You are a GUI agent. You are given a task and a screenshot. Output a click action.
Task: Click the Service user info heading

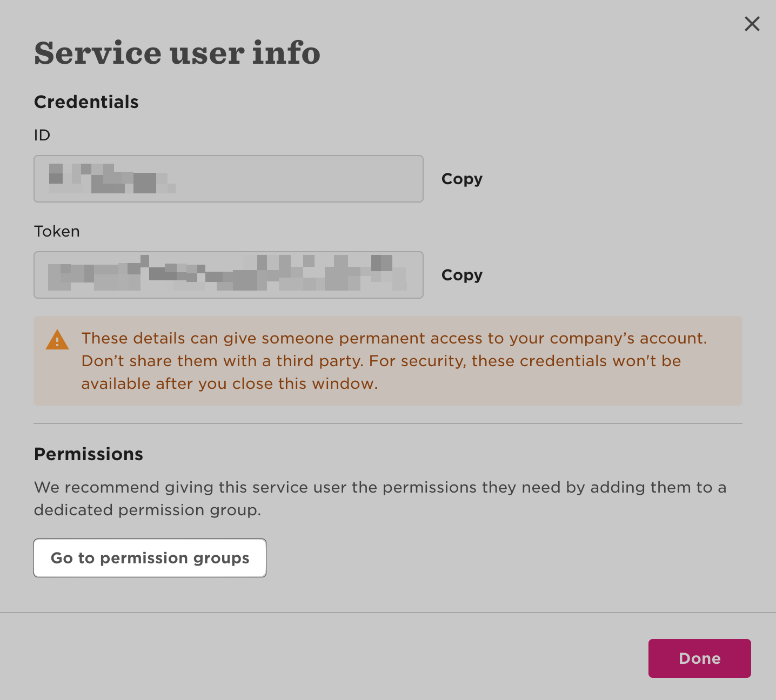pos(177,53)
